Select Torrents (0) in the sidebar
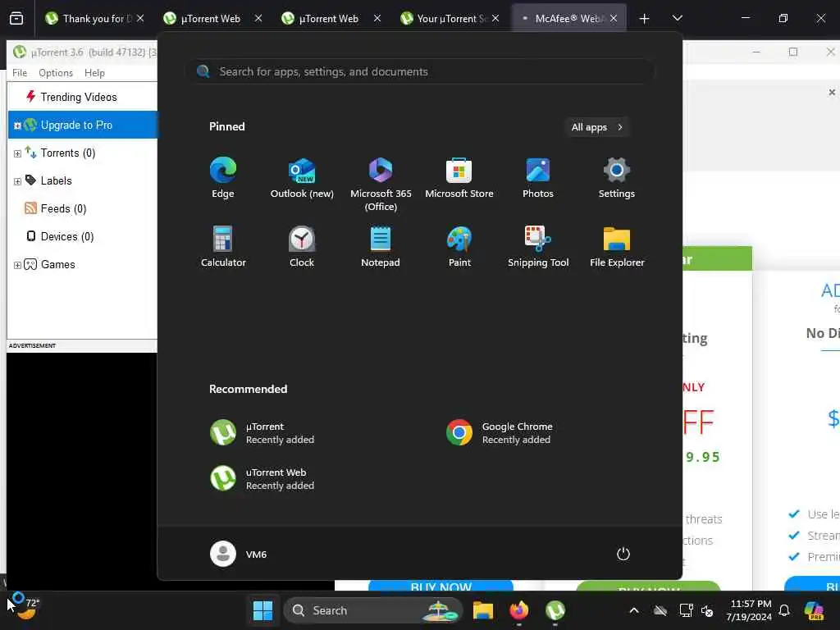 point(67,153)
